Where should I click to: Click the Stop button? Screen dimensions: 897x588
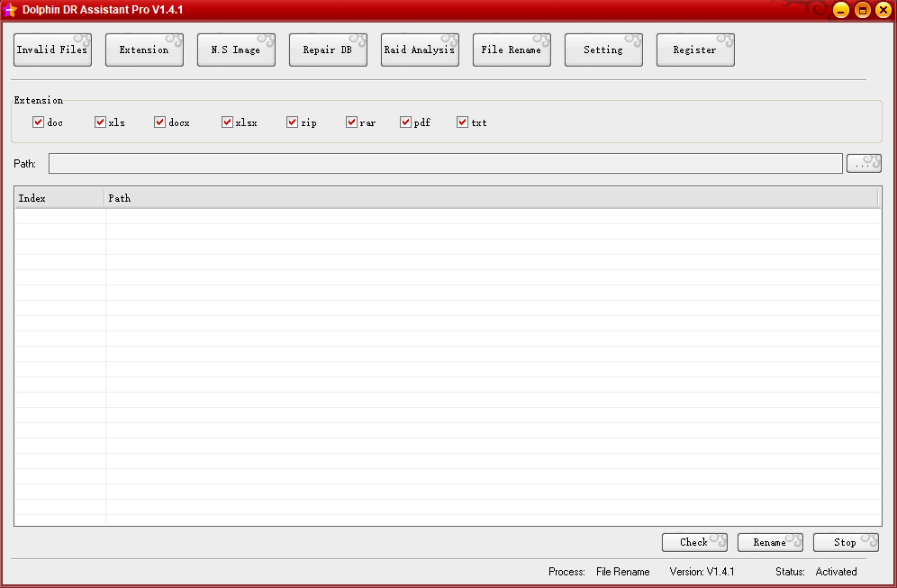coord(846,542)
